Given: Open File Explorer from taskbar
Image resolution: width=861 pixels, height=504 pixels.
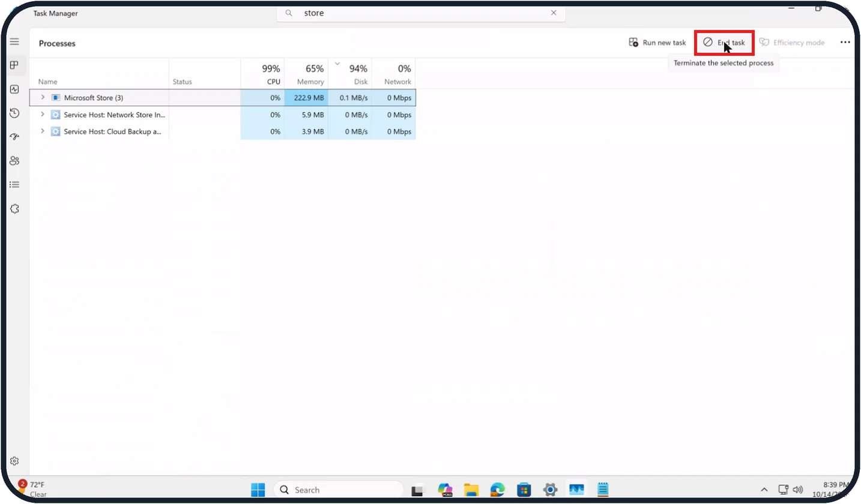Looking at the screenshot, I should (x=471, y=490).
